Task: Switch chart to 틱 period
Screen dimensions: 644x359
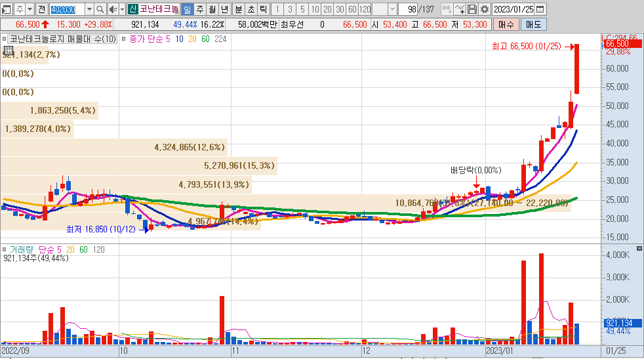Action: point(264,9)
